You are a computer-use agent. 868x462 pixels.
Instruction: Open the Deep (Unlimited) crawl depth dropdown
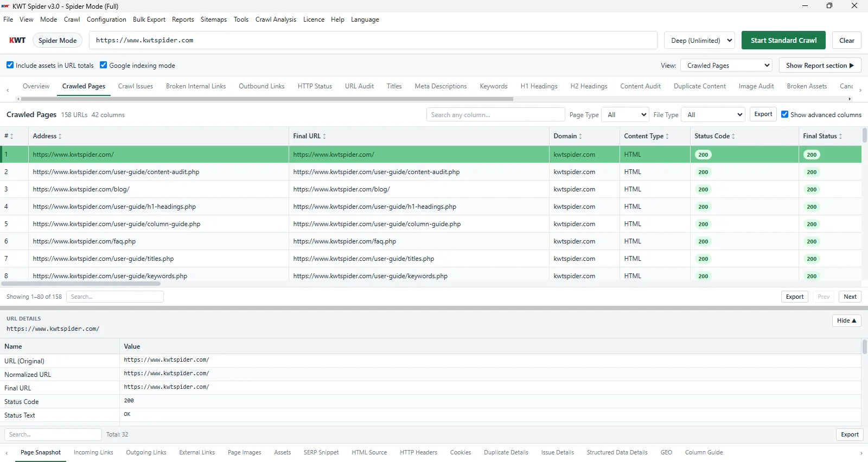point(699,40)
